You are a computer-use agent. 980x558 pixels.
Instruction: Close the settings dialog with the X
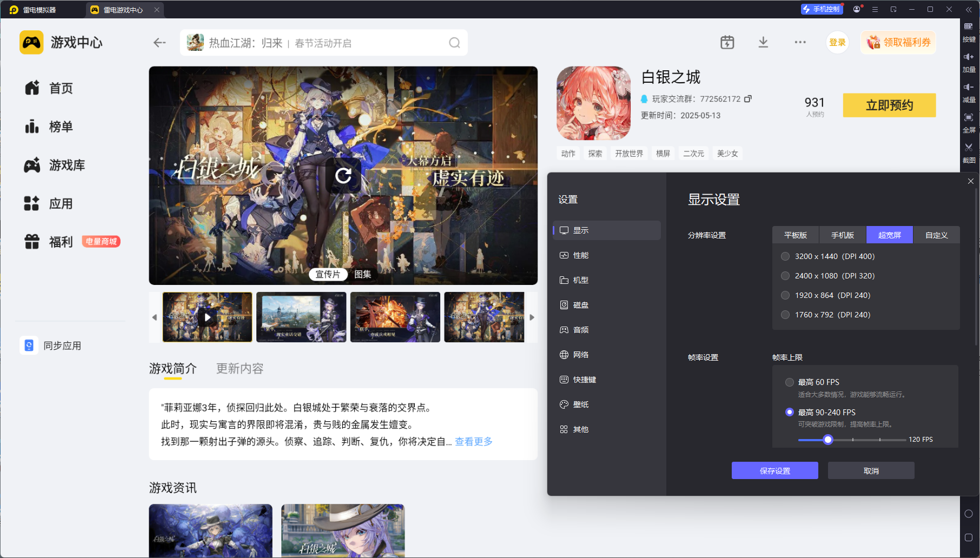pyautogui.click(x=971, y=181)
